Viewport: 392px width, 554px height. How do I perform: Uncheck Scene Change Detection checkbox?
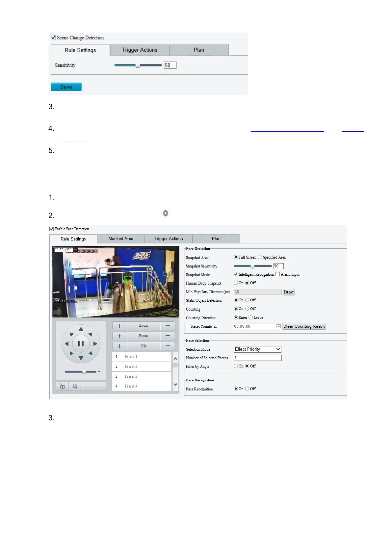[53, 38]
